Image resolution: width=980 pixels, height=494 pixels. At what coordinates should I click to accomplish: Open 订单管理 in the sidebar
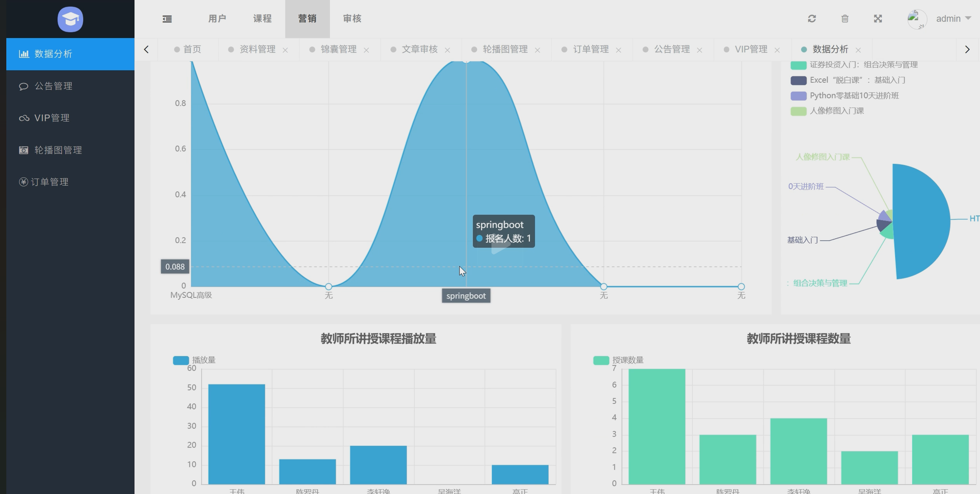[x=50, y=182]
